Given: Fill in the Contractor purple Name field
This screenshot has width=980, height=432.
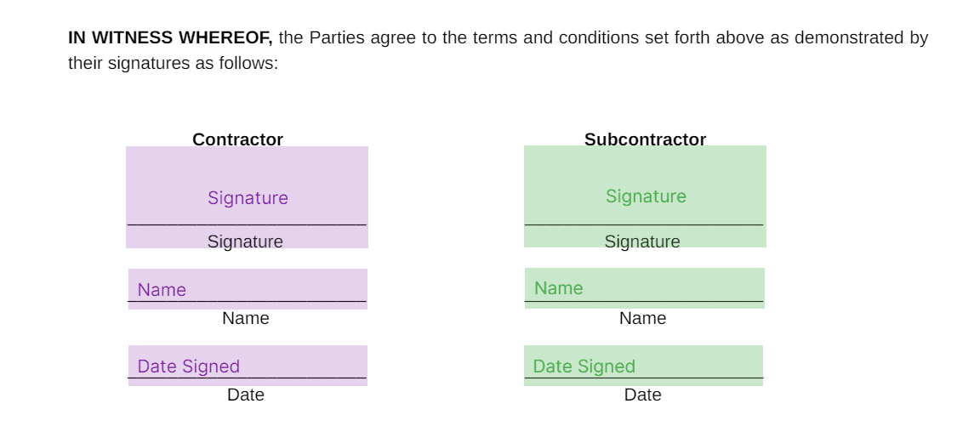Looking at the screenshot, I should click(x=248, y=289).
